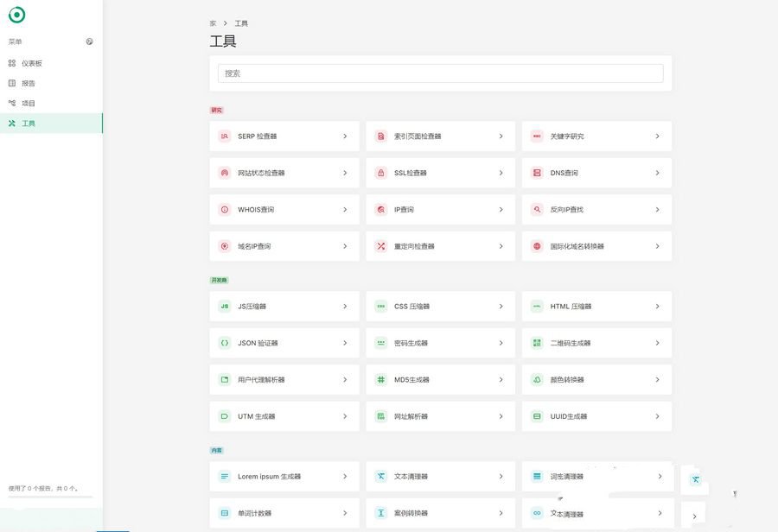Click the SERP 检查器 tool icon
Image resolution: width=778 pixels, height=532 pixels.
coord(224,136)
